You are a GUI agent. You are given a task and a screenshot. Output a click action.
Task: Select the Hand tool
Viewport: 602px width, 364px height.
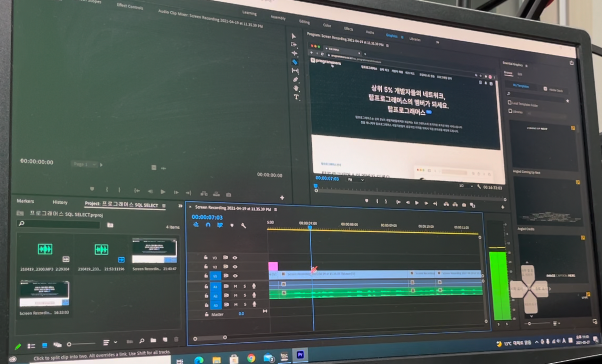[x=296, y=88]
